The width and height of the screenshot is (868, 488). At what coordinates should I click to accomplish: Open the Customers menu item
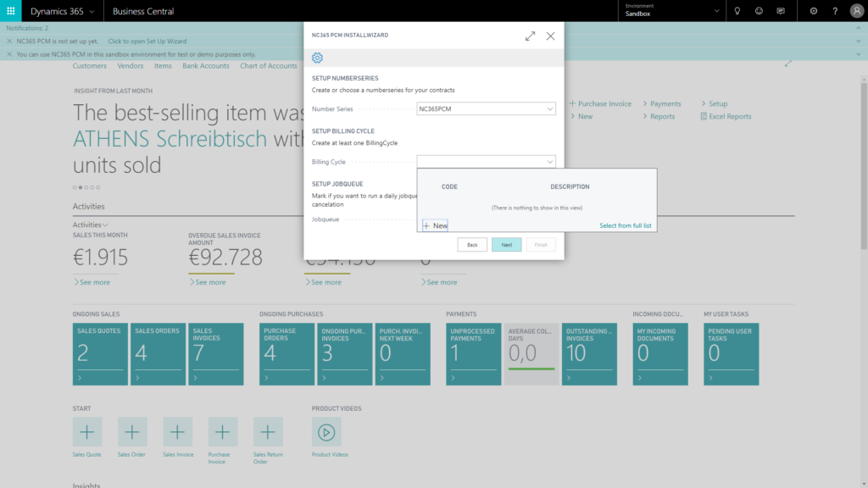tap(90, 66)
